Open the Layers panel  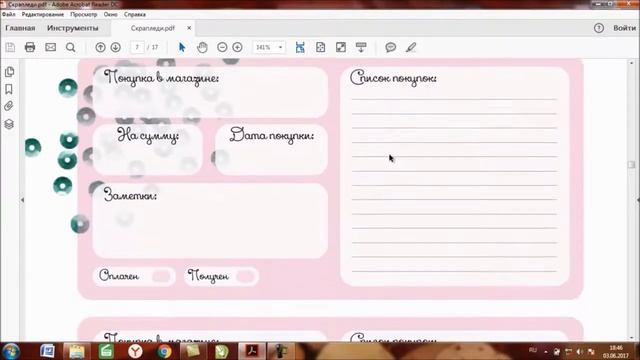click(x=9, y=124)
